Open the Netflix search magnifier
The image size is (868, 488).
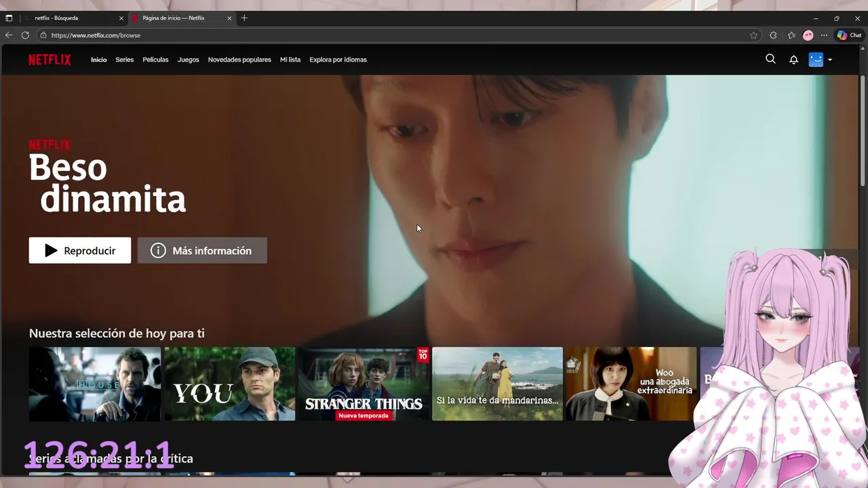[x=770, y=59]
